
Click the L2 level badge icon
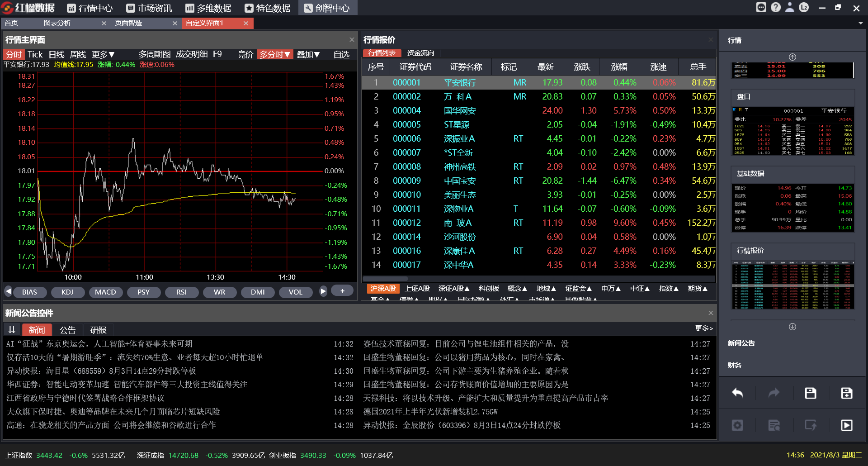point(804,7)
